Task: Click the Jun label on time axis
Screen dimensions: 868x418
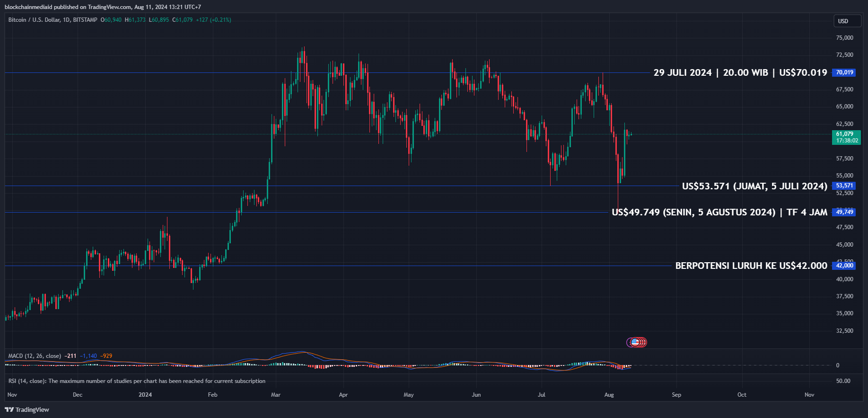Action: 476,395
